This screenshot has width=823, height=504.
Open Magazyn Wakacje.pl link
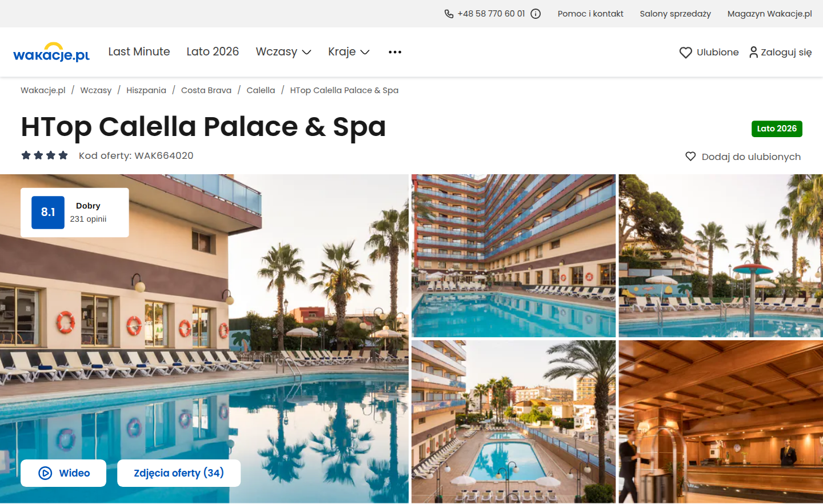769,14
